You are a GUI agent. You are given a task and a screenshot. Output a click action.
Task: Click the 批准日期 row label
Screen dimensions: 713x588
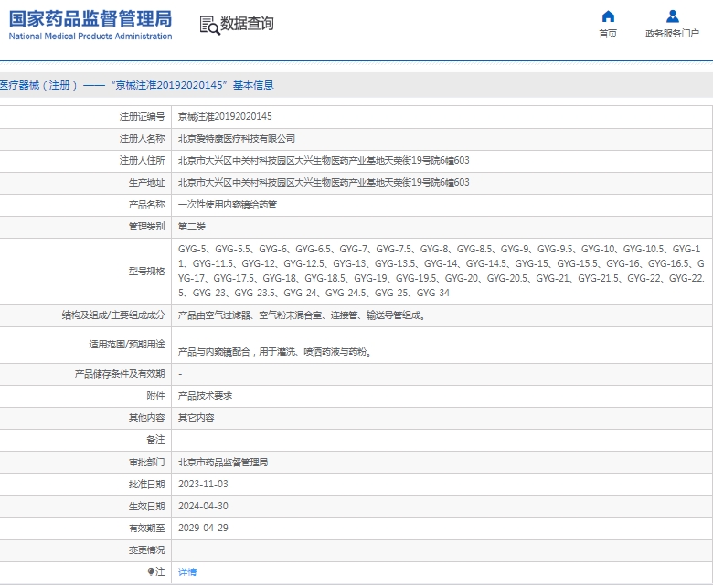pos(147,485)
